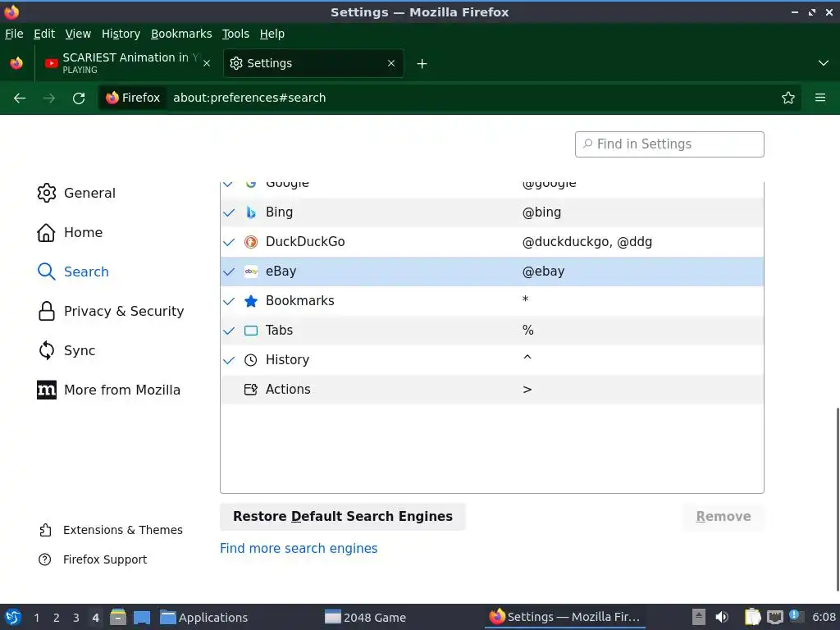The height and width of the screenshot is (630, 840).
Task: Open Firefox View pinned icon in tab bar
Action: pos(16,63)
